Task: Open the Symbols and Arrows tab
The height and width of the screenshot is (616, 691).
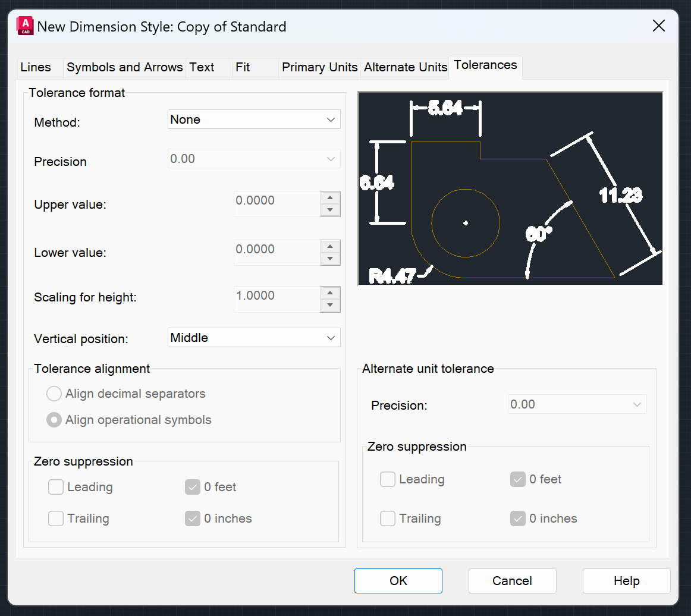Action: 124,67
